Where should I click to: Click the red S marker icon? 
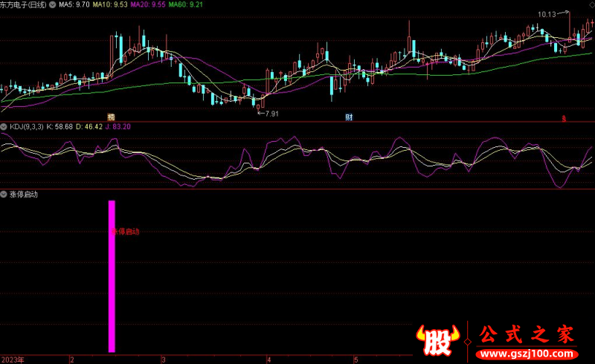[x=564, y=118]
